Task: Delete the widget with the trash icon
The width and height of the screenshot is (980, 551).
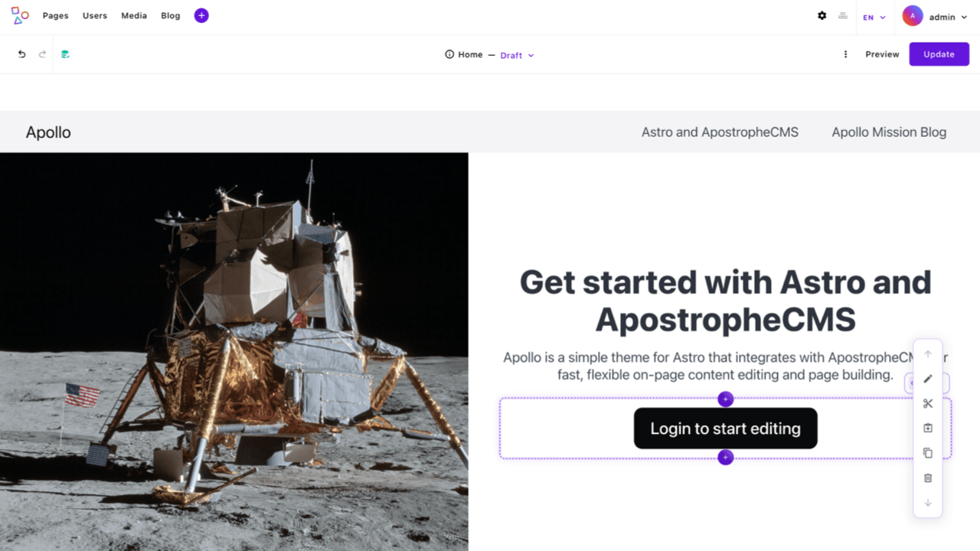Action: coord(928,478)
